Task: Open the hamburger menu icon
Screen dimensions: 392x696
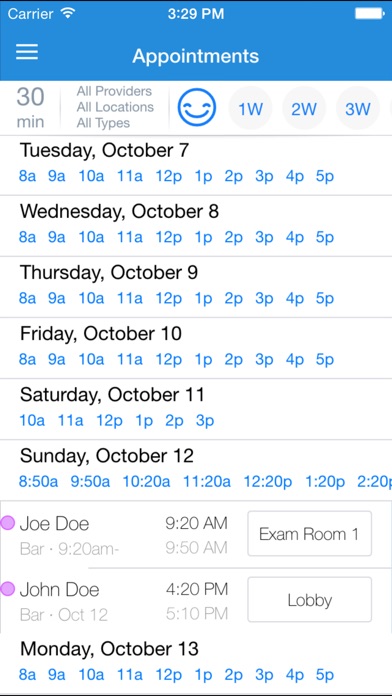Action: [x=27, y=52]
